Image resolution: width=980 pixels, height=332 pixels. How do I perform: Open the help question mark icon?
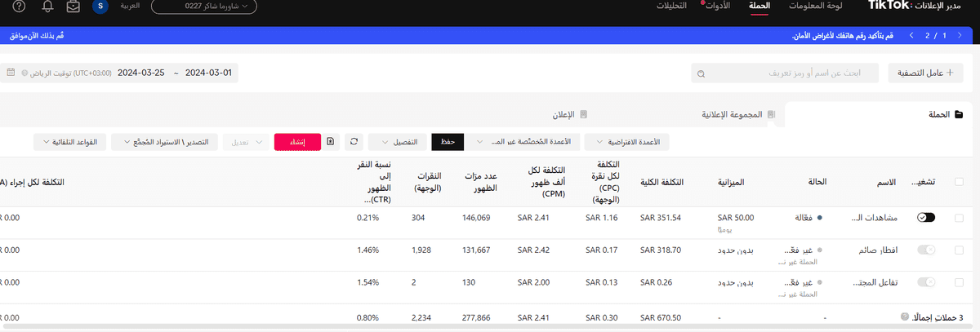click(20, 7)
